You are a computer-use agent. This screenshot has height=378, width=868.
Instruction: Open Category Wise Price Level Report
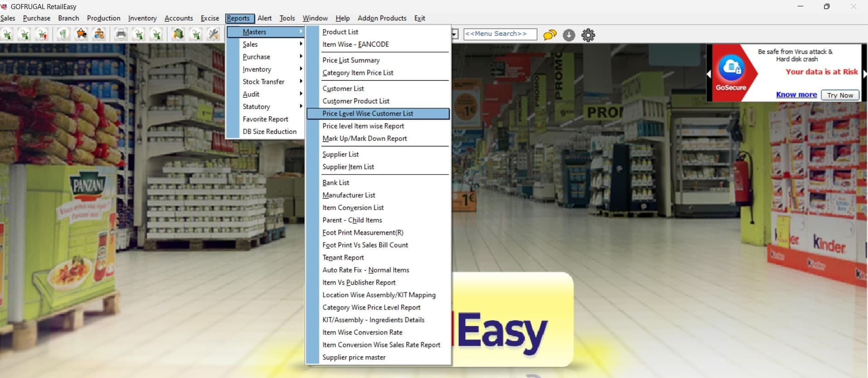(378, 307)
